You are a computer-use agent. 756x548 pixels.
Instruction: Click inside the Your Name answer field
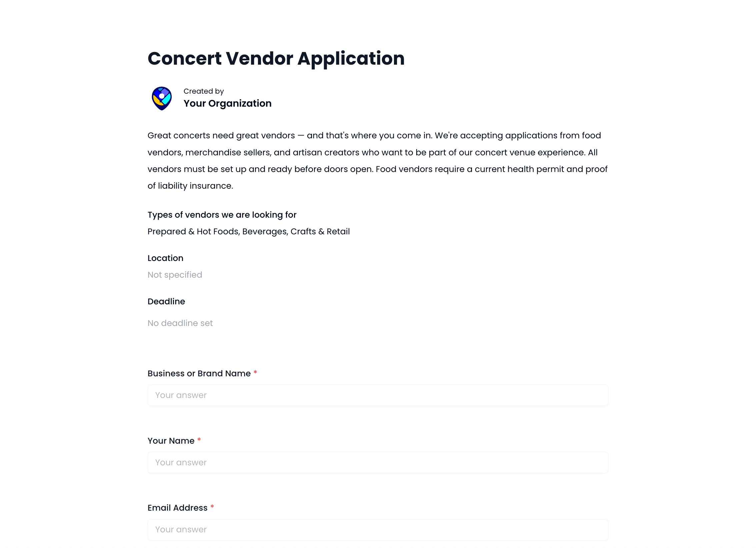pos(378,462)
